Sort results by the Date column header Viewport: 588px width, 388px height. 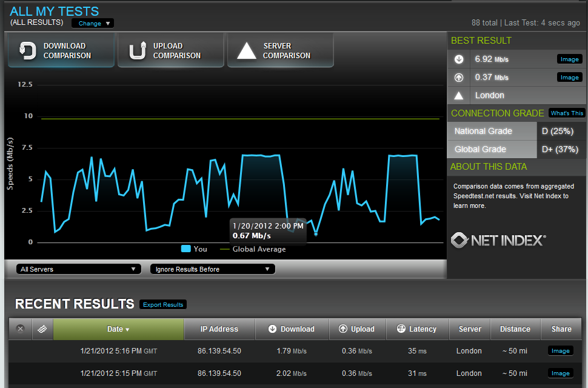click(x=118, y=329)
